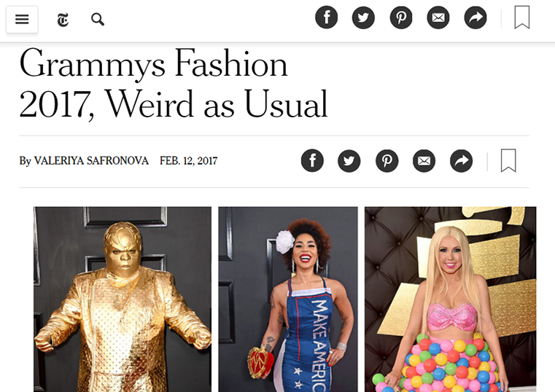Share on Twitter from the top bar
555x392 pixels.
pyautogui.click(x=363, y=17)
